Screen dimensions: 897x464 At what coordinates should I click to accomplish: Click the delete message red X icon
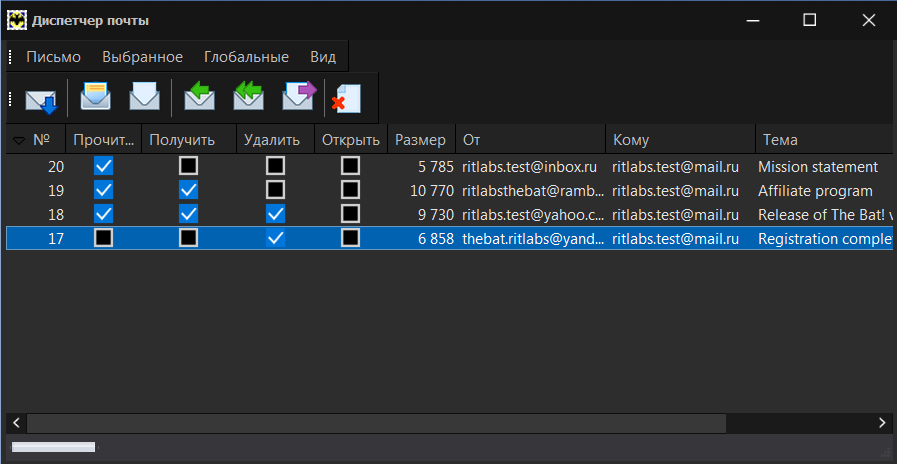point(346,98)
